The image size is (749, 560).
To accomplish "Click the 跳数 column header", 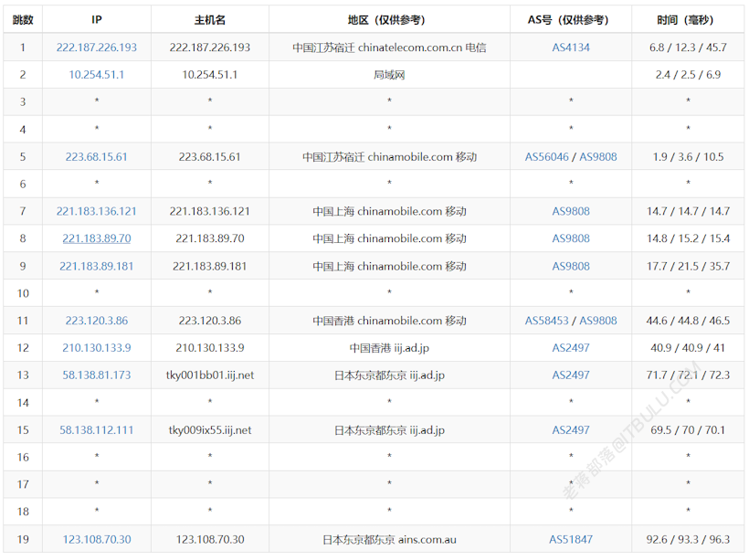I will click(23, 19).
